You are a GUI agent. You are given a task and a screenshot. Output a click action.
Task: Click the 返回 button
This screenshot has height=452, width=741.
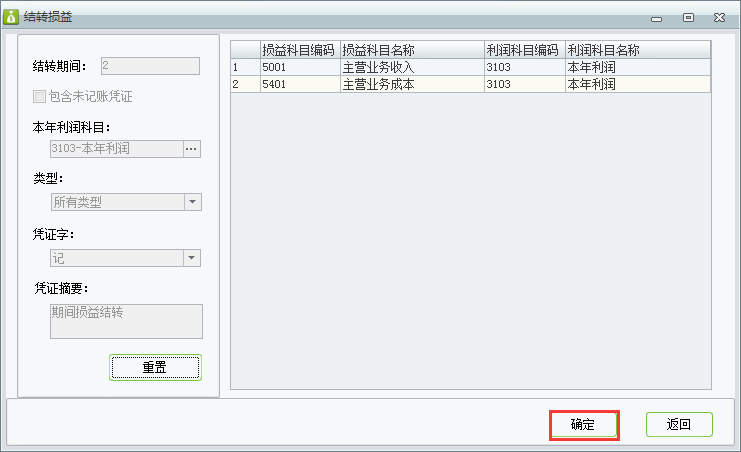point(679,425)
